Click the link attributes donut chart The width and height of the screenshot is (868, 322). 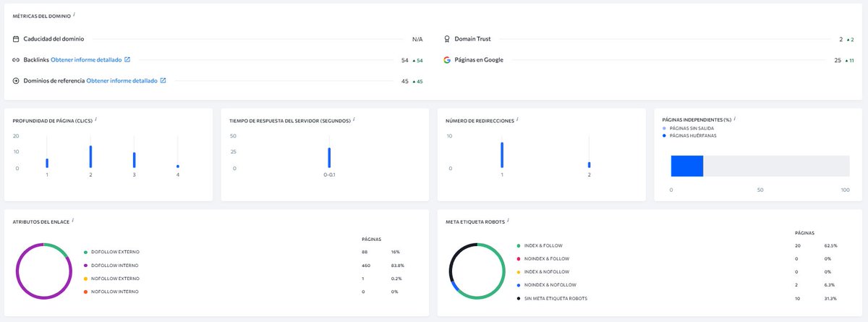43,271
